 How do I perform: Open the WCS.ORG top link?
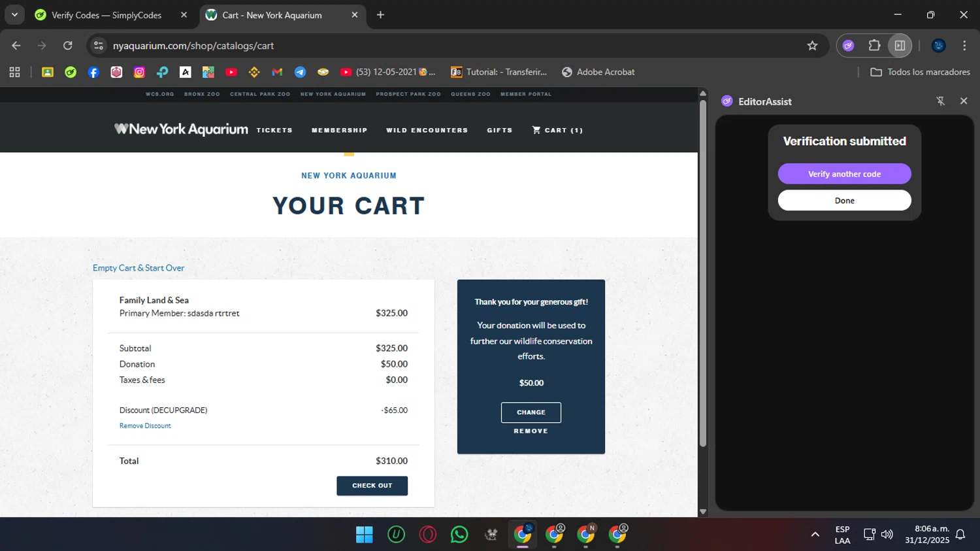[160, 94]
